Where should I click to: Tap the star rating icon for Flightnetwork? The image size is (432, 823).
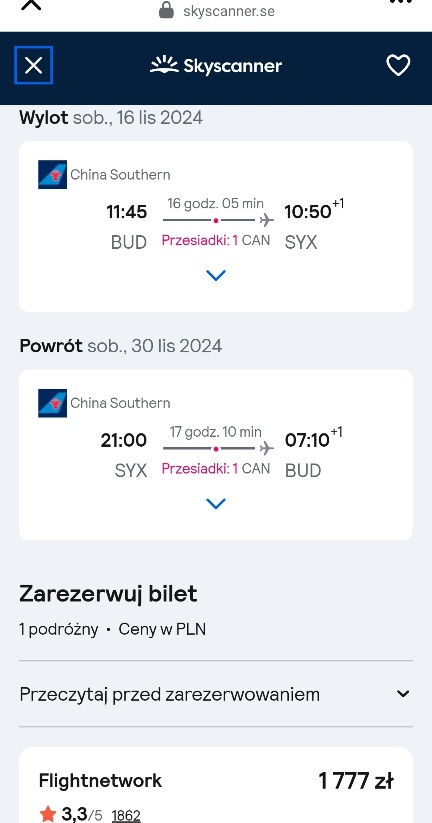coord(48,815)
